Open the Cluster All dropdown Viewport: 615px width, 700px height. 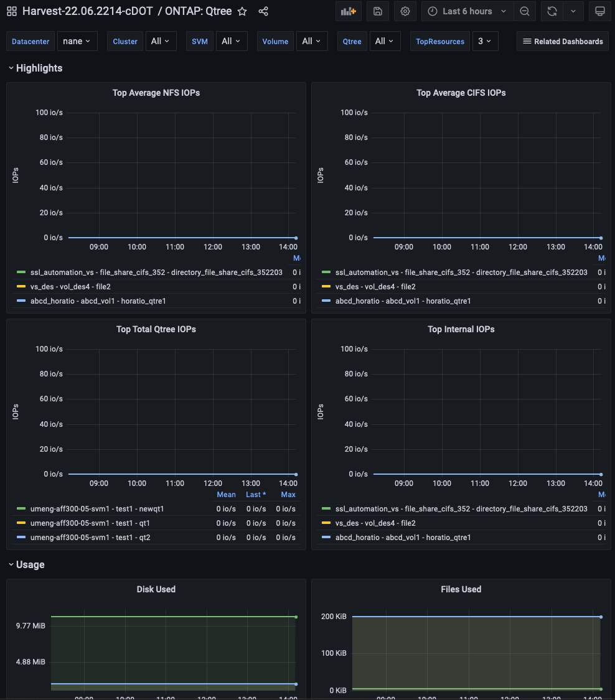(161, 41)
